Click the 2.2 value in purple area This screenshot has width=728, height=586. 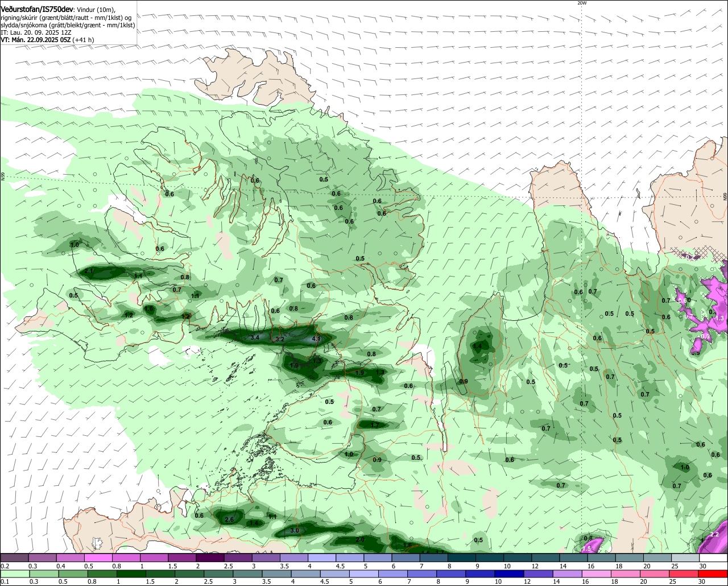point(715,534)
